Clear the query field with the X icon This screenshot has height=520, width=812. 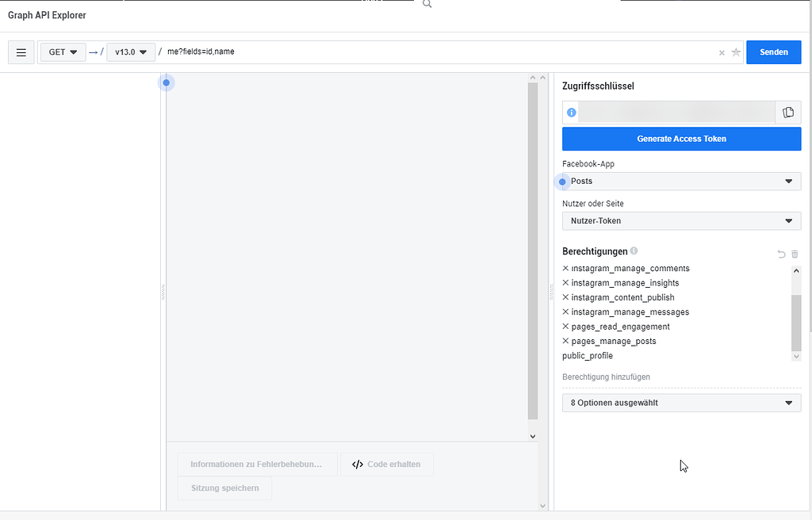(x=721, y=52)
